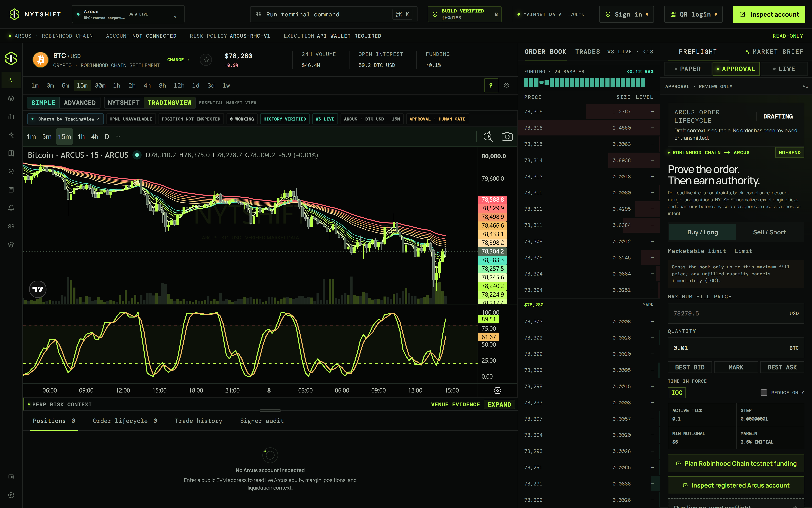This screenshot has width=812, height=508.
Task: Choose Buy / Long side
Action: pos(703,232)
